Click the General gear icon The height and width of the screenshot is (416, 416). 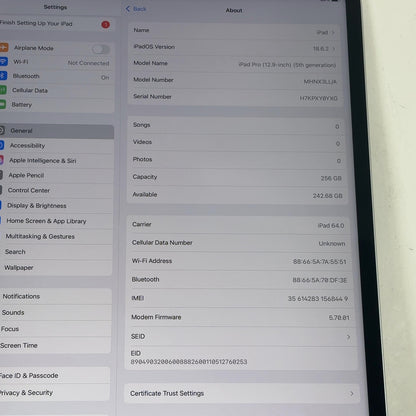[x=2, y=130]
